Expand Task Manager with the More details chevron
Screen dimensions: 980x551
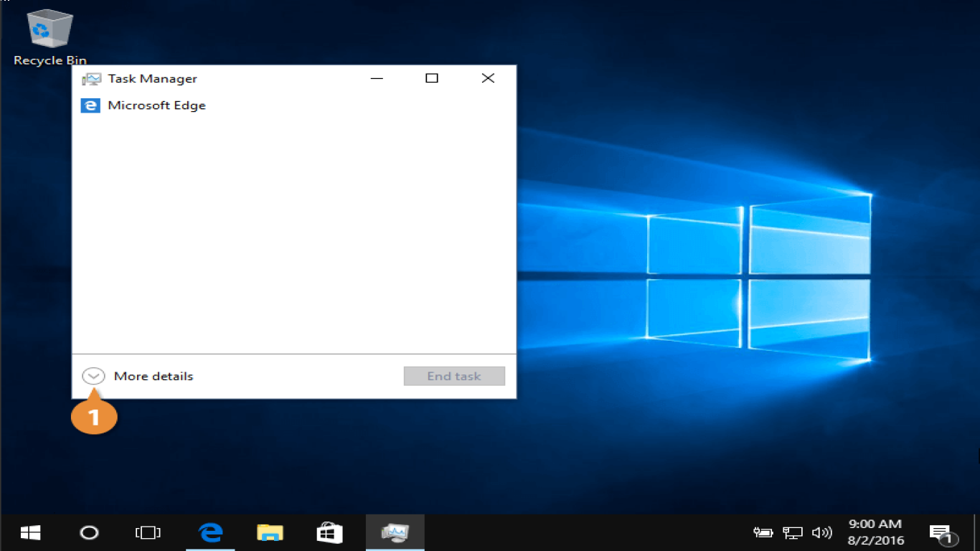93,376
